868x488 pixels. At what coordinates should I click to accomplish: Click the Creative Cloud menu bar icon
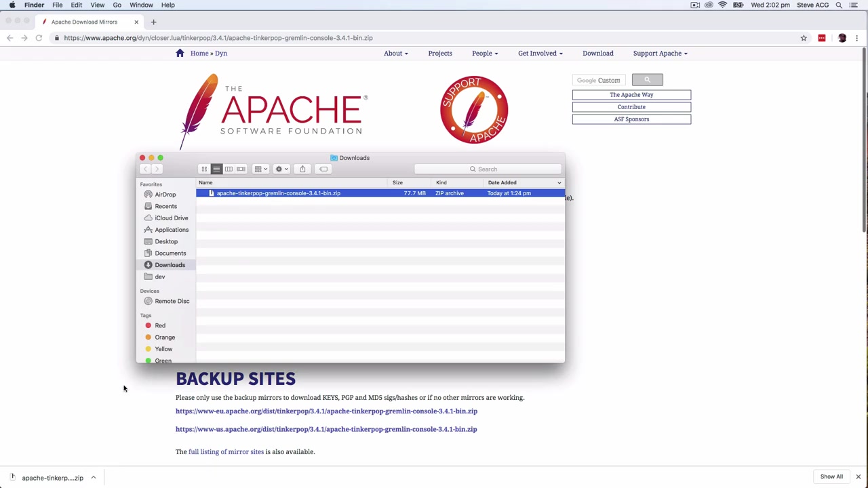coord(709,5)
